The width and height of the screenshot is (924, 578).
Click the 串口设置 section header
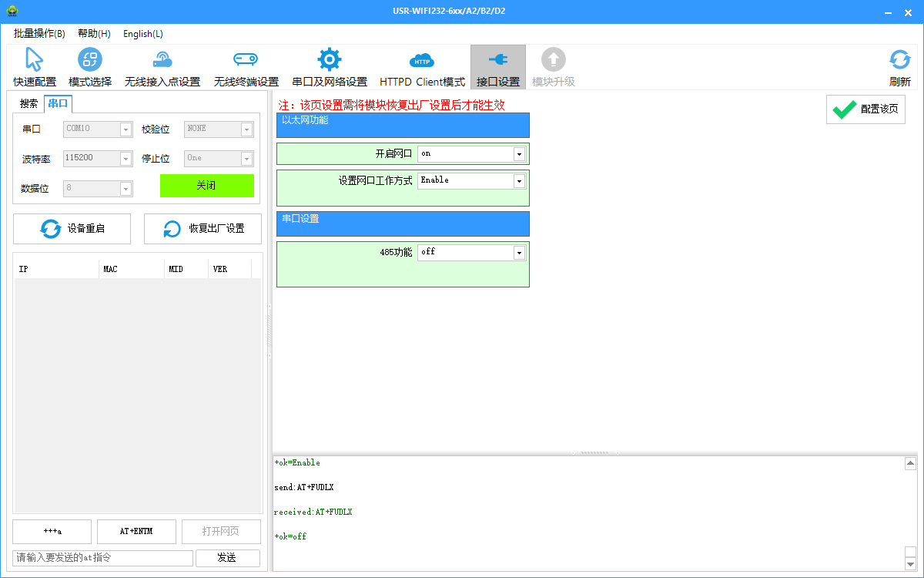(403, 223)
